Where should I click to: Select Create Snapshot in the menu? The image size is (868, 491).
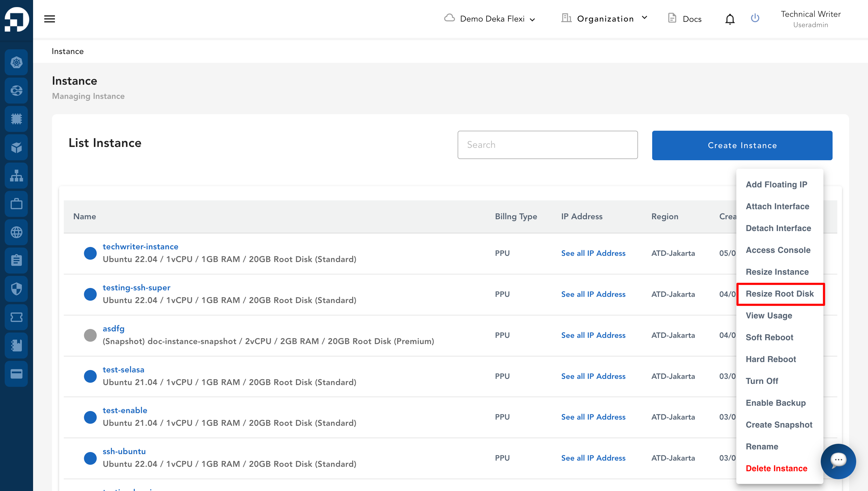779,425
